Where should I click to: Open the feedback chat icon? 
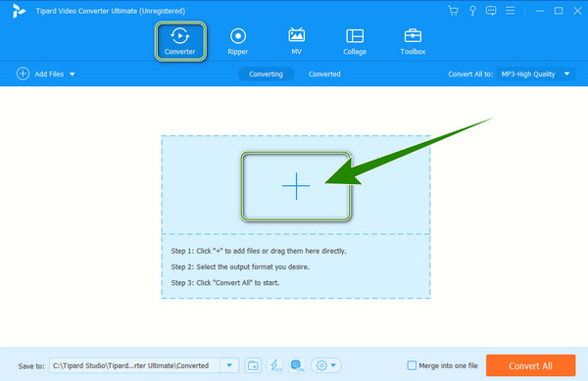[x=491, y=11]
